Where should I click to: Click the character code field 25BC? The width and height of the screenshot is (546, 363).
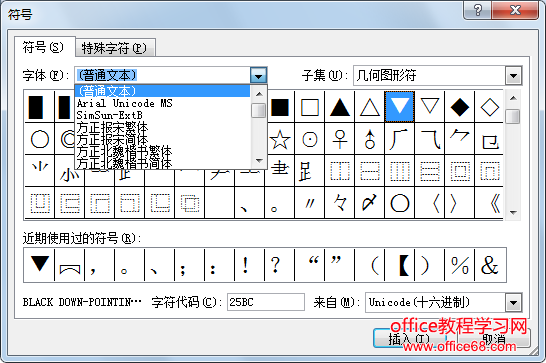(x=266, y=302)
